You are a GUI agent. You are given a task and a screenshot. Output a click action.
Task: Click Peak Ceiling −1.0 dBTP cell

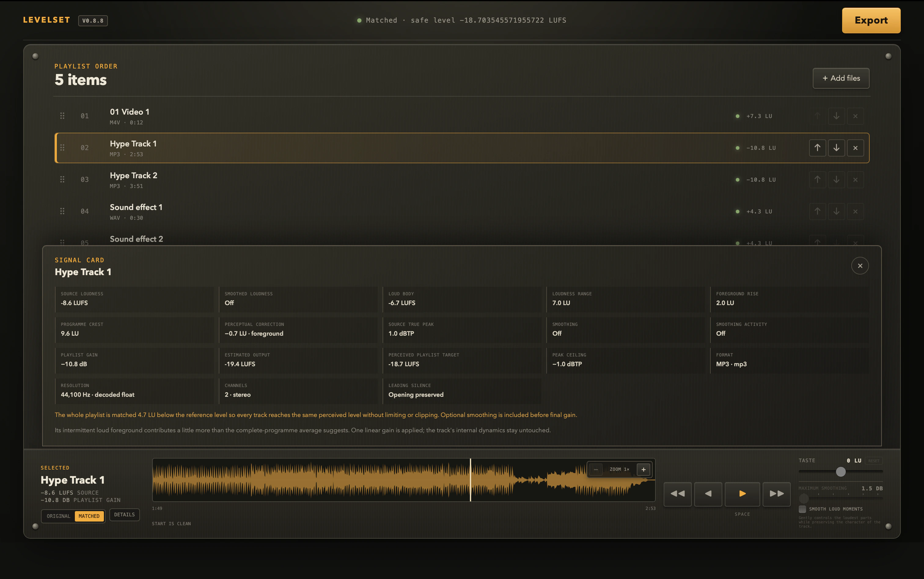tap(626, 361)
